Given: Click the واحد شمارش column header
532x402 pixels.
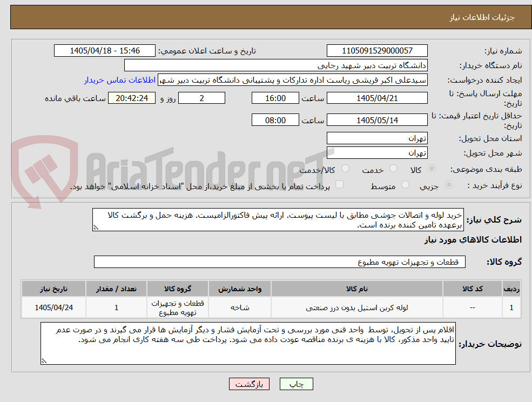Looking at the screenshot, I should pyautogui.click(x=240, y=289).
